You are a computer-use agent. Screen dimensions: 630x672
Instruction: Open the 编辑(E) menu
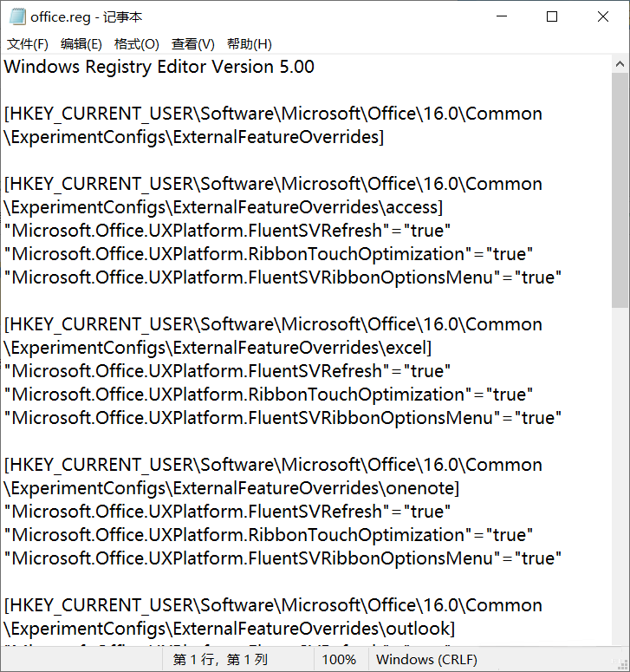click(x=81, y=43)
